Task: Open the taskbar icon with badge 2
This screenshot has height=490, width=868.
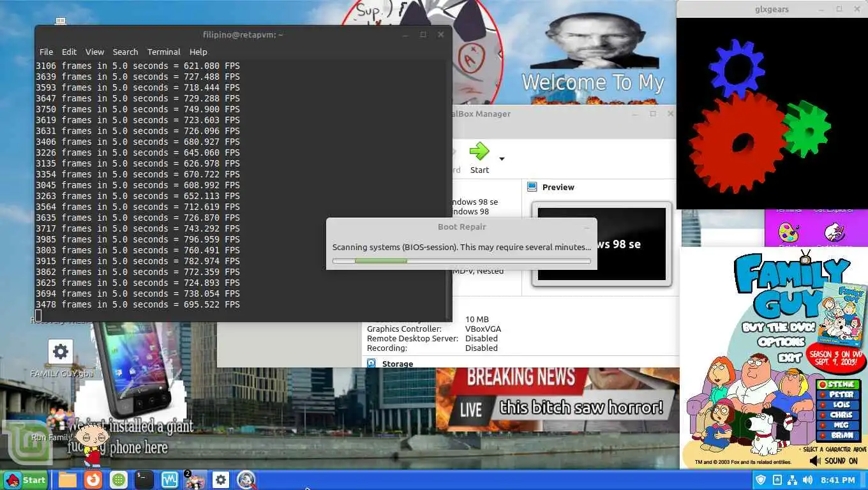Action: click(x=195, y=480)
